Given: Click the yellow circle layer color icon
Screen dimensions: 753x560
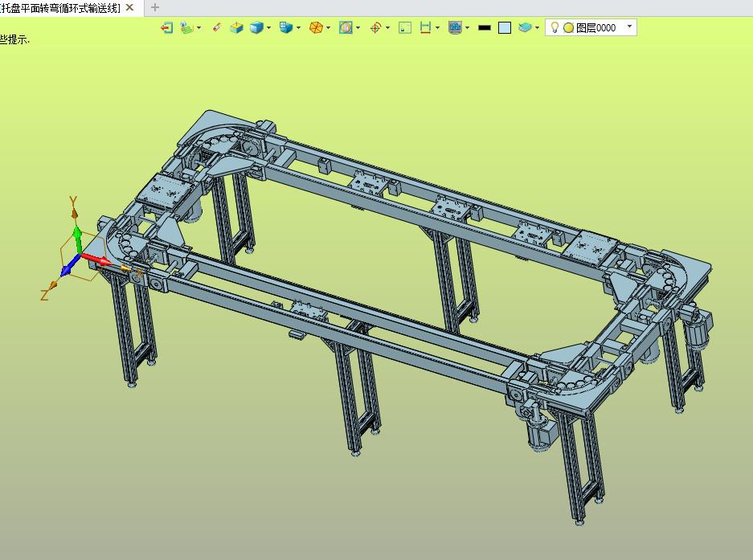Looking at the screenshot, I should (569, 28).
